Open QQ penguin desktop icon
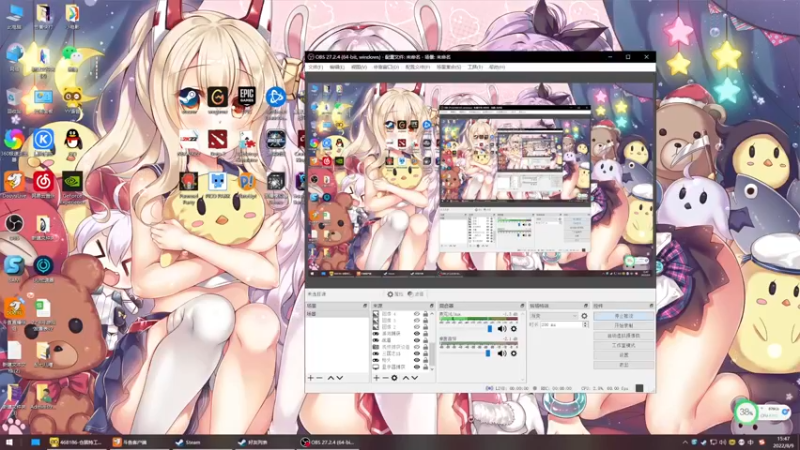This screenshot has width=800, height=450. [73, 143]
